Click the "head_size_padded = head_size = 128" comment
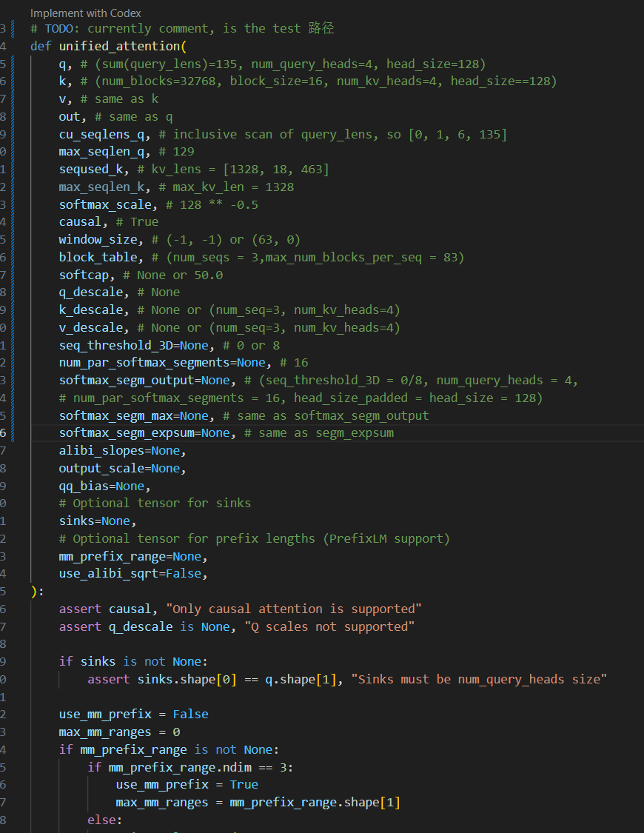The width and height of the screenshot is (644, 833). click(416, 398)
